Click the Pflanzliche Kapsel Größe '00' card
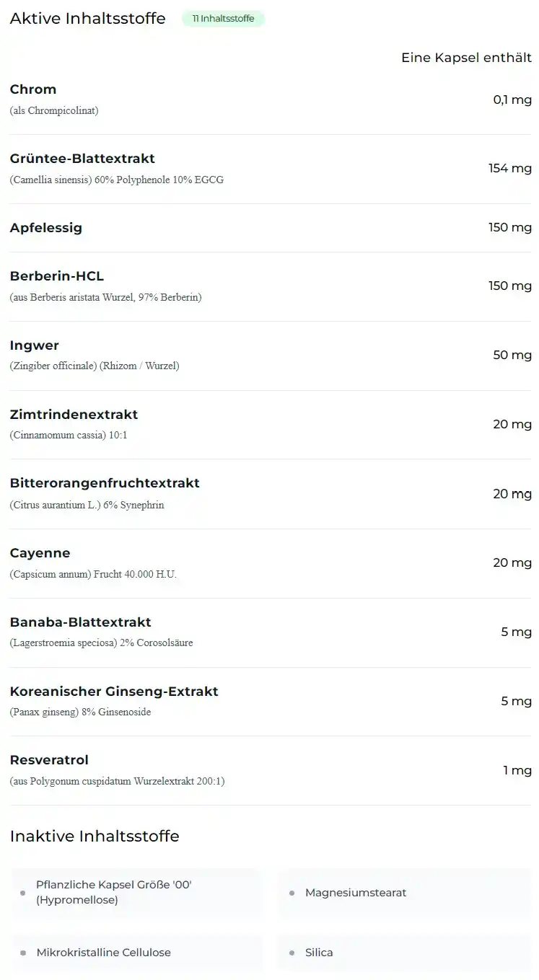 [x=137, y=893]
